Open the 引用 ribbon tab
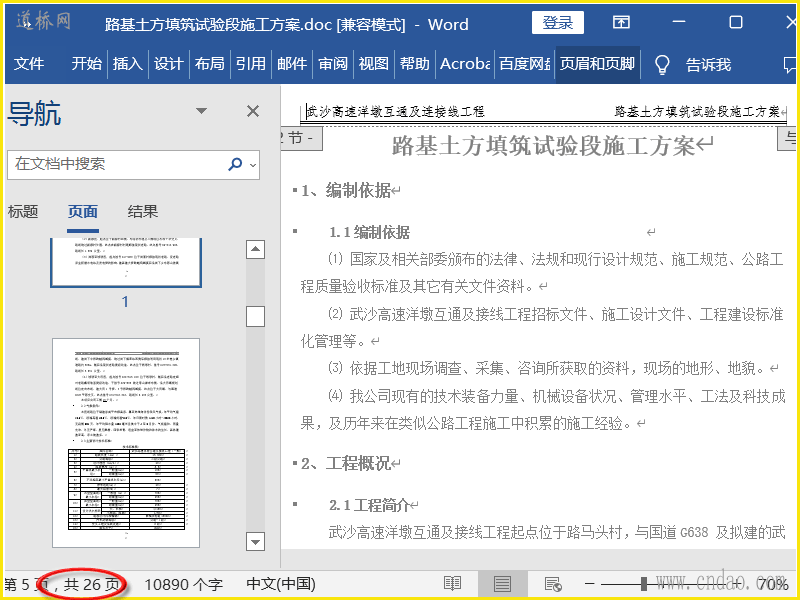 251,64
